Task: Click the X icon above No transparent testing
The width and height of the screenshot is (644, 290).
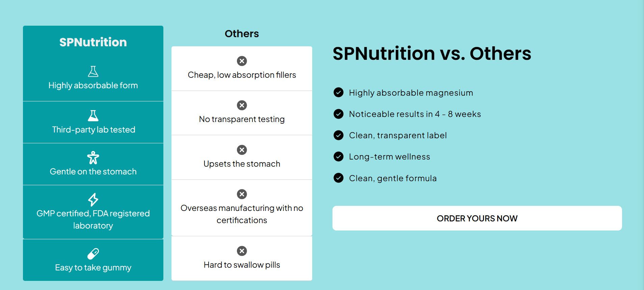Action: (x=242, y=105)
